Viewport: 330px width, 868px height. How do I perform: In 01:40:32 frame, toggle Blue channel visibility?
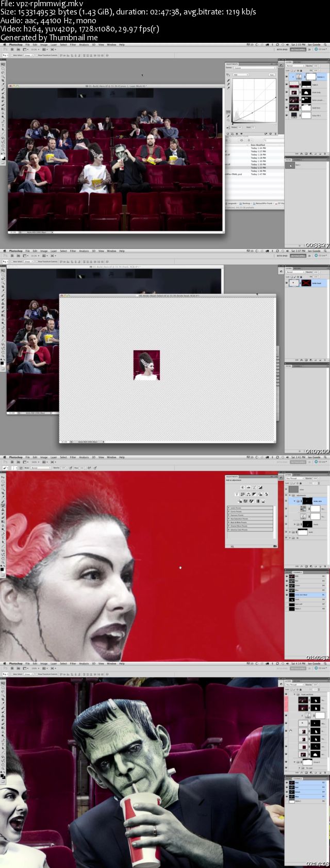pos(287,590)
